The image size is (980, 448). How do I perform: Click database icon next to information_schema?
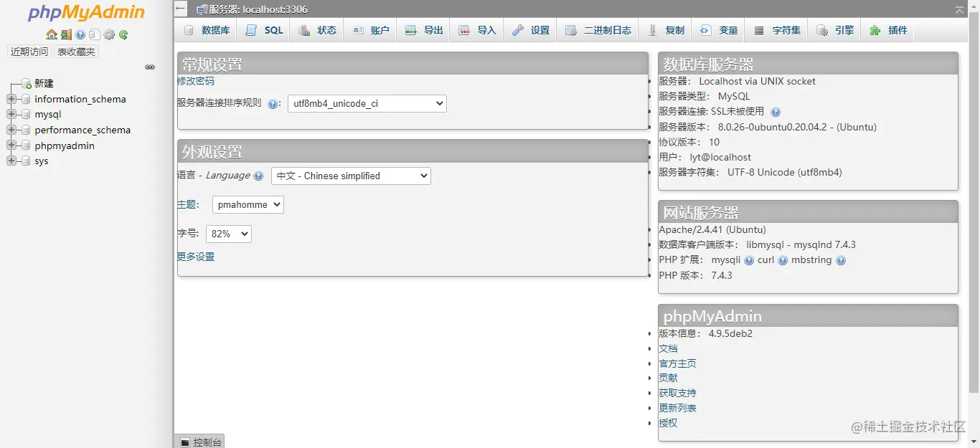tap(26, 99)
